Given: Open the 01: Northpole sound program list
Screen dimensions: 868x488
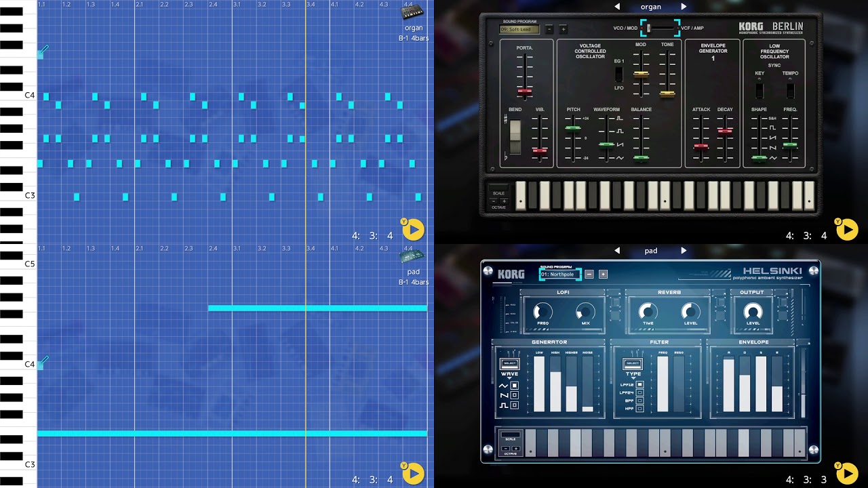Looking at the screenshot, I should point(560,274).
